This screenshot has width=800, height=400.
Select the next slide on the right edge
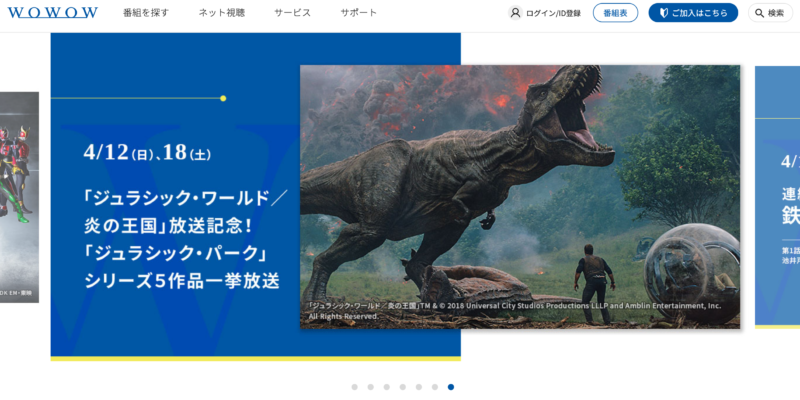click(778, 197)
